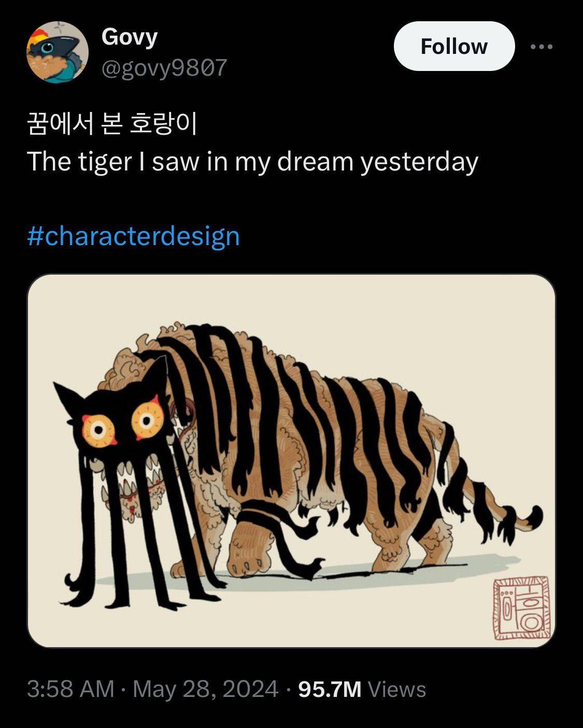Click the Follow button

click(454, 46)
